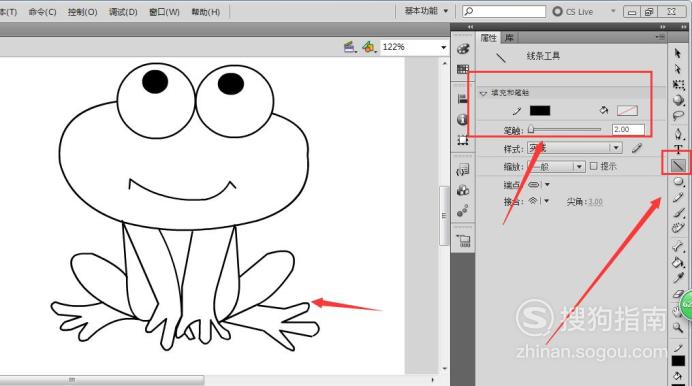This screenshot has width=692, height=386.
Task: Select the Pencil tool
Action: tap(678, 197)
